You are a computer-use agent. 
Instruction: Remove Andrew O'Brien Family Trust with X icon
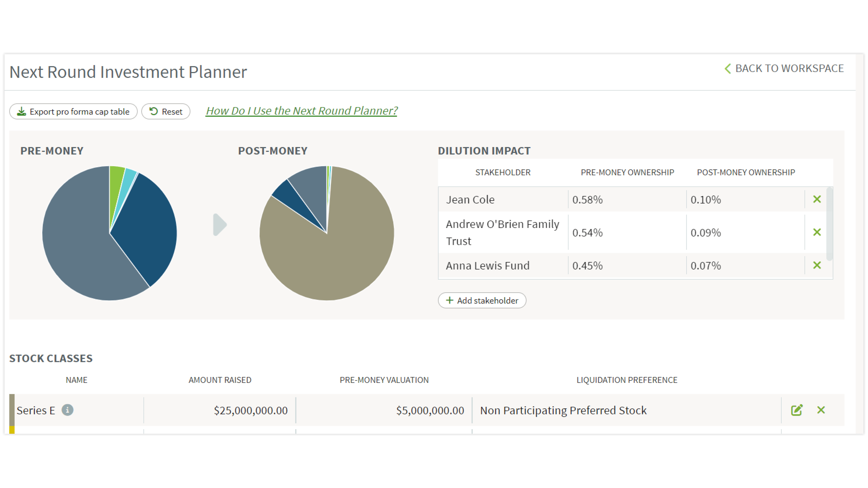(817, 232)
